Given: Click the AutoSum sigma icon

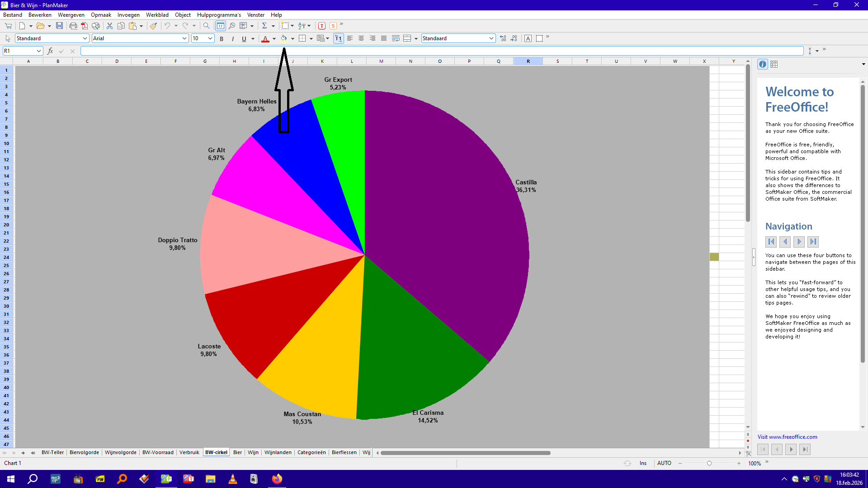Looking at the screenshot, I should pos(264,26).
